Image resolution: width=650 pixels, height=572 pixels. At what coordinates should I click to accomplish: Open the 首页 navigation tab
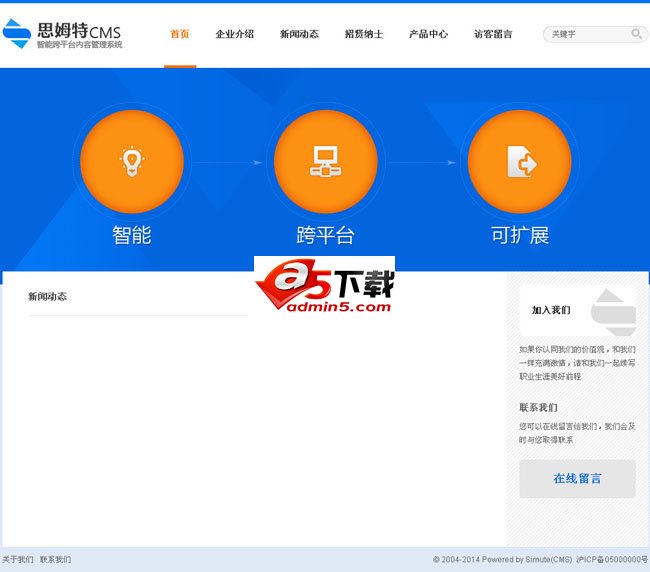click(180, 34)
